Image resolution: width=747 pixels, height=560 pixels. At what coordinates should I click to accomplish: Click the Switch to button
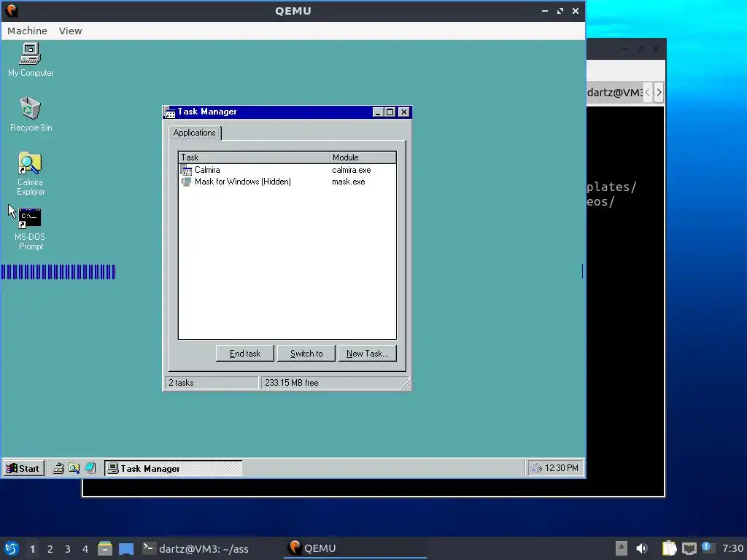pos(306,354)
